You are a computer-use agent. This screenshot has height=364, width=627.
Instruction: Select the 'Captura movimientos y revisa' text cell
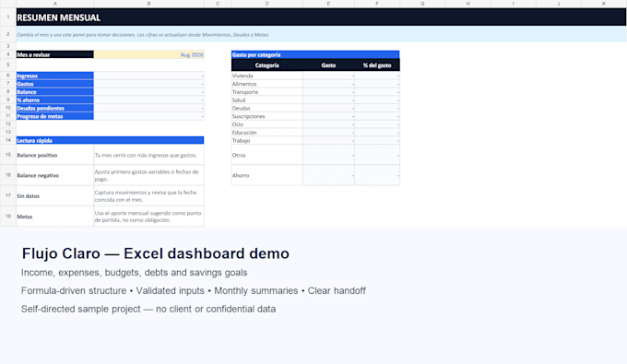[149, 195]
